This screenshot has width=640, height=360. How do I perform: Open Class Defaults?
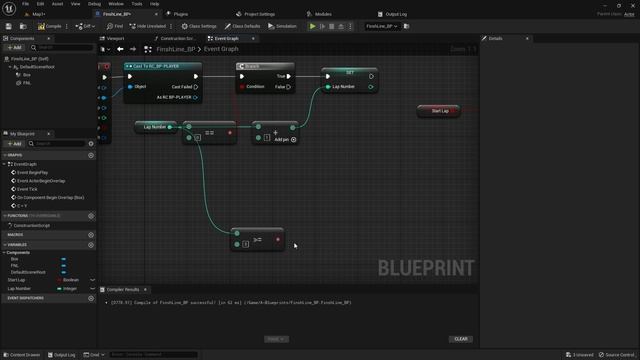[x=242, y=26]
